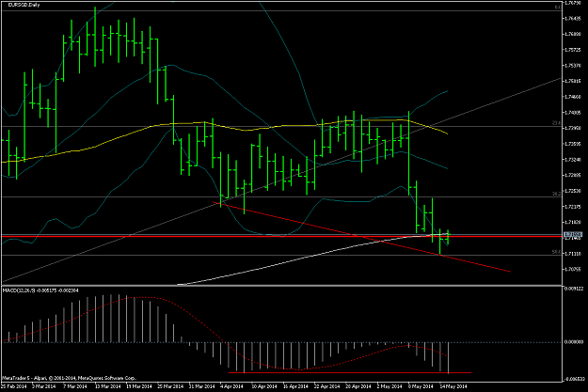588x392 pixels.
Task: Click the 1.72530 price scale label
Action: coord(573,191)
